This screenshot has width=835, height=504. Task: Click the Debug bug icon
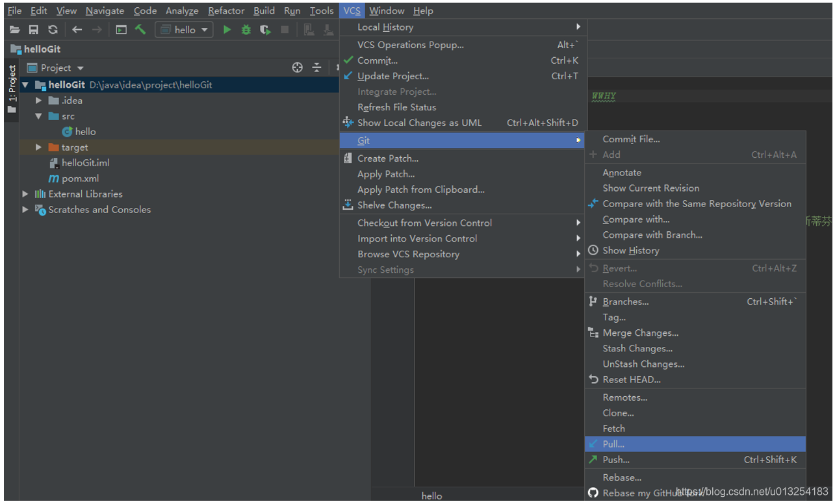point(246,30)
